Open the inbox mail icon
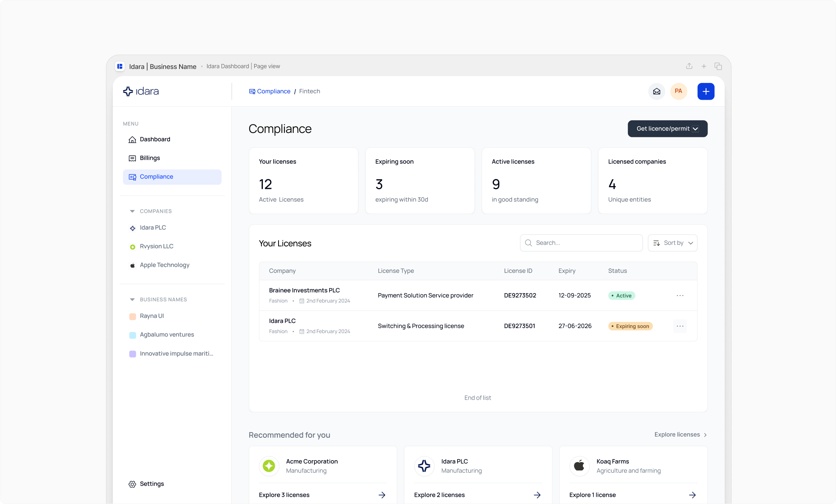Screen dimensions: 836x504 click(657, 91)
